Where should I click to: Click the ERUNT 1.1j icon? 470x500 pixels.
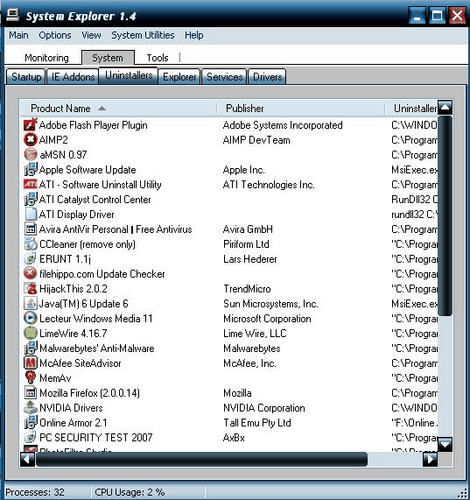tap(30, 259)
